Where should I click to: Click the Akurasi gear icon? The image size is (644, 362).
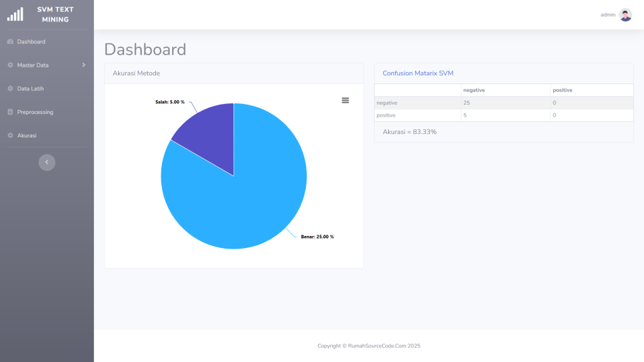click(x=10, y=135)
